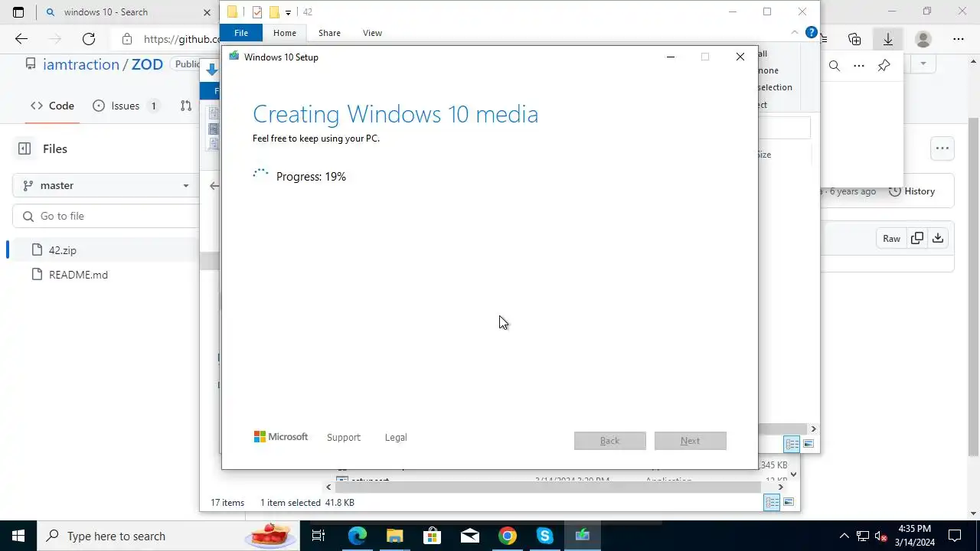Select large icons view beside 41.8 KB status
The image size is (980, 551).
[x=789, y=502]
